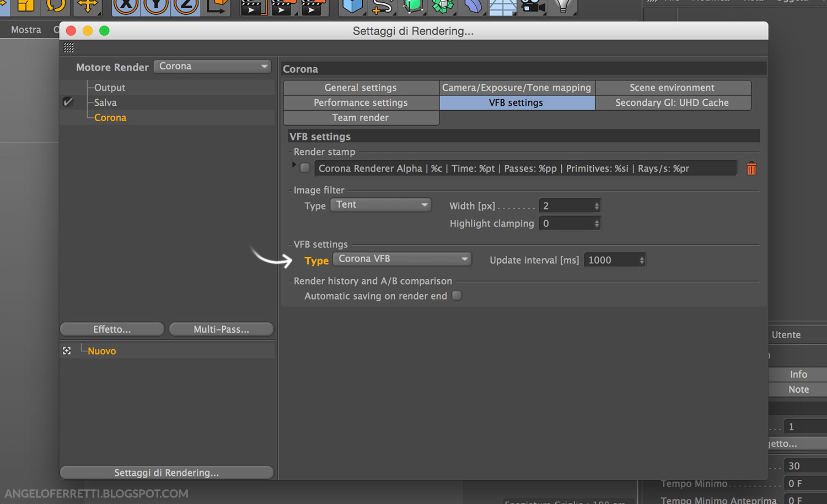Click the green subdivision surface generator icon
The height and width of the screenshot is (504, 827).
click(412, 6)
